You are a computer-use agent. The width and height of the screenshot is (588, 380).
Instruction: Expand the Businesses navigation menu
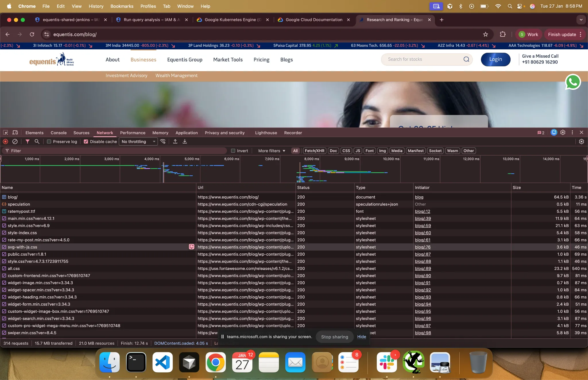(x=143, y=60)
